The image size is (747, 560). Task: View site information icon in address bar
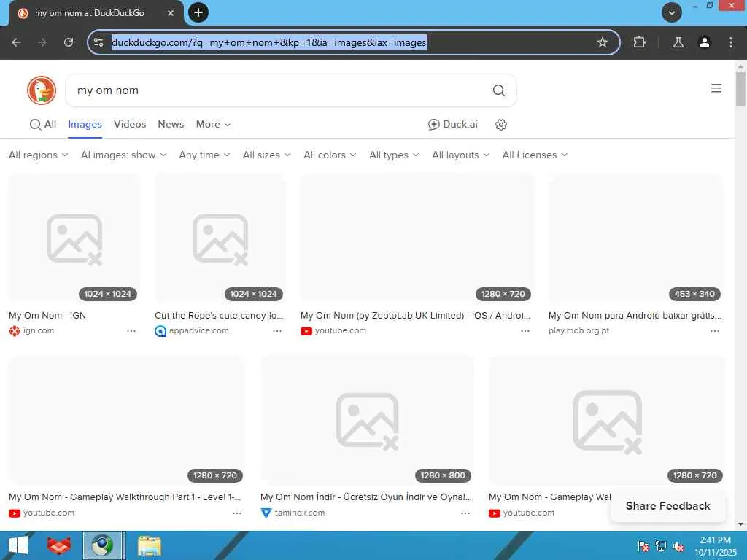(98, 42)
